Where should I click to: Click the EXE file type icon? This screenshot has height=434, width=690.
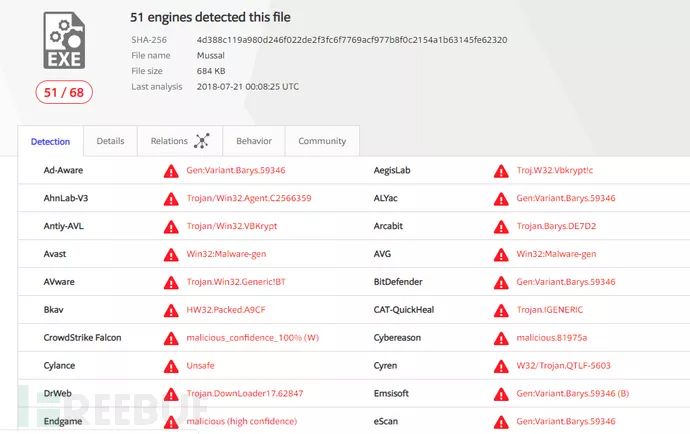click(64, 40)
